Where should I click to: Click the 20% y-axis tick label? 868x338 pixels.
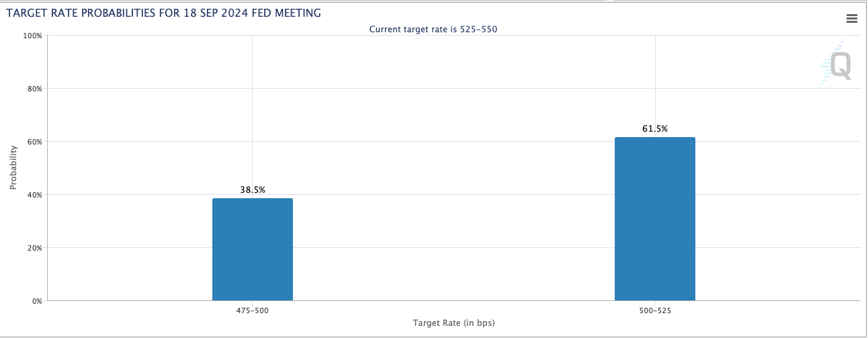(34, 248)
